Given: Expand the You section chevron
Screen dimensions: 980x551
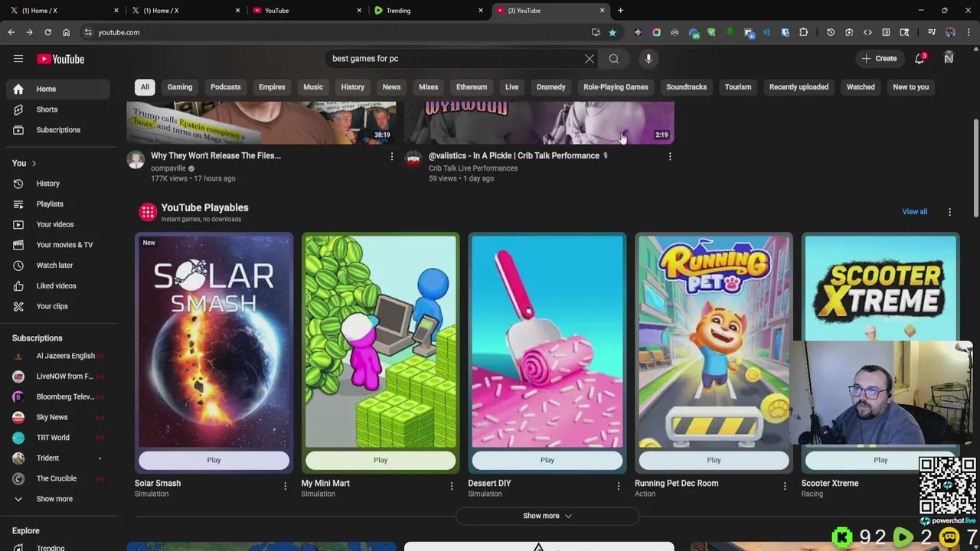Looking at the screenshot, I should coord(34,164).
